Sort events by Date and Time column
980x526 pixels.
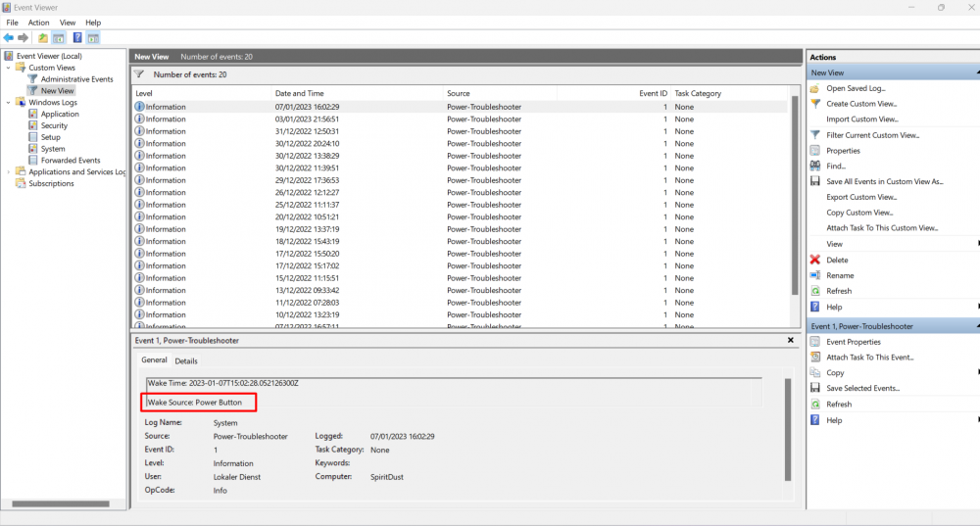click(x=357, y=93)
